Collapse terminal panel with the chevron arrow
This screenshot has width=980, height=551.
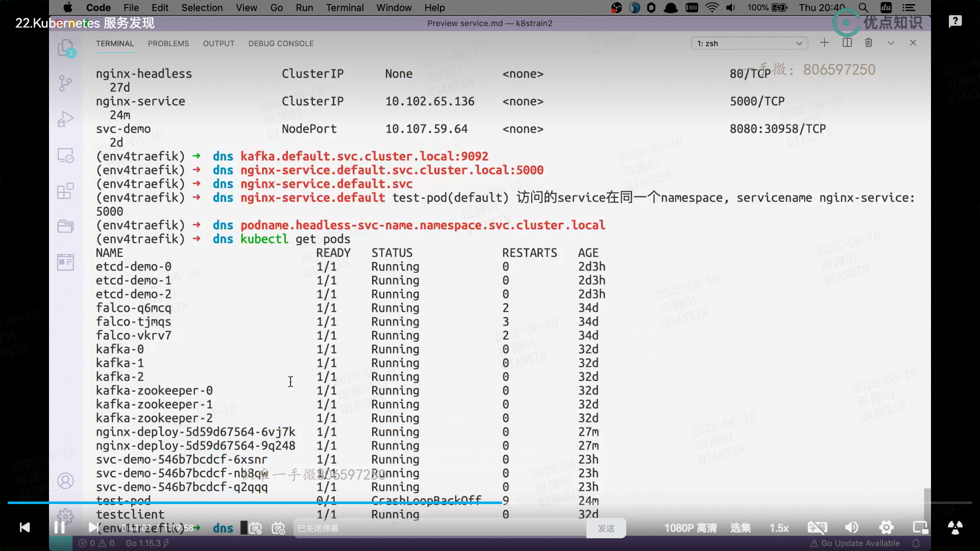click(x=891, y=43)
